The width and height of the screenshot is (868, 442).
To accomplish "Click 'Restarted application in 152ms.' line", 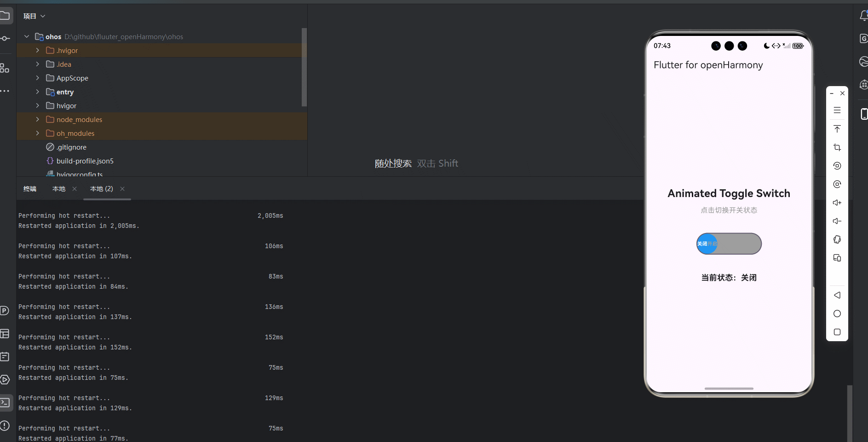I will click(75, 347).
